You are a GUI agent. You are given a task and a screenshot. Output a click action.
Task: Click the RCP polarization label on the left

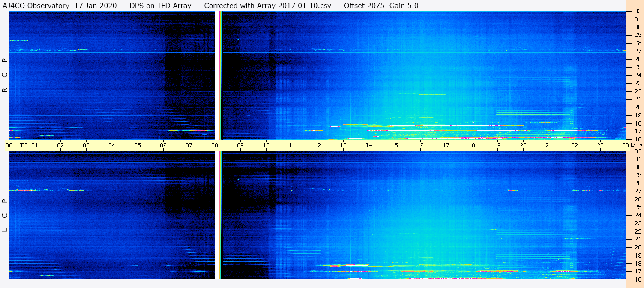(5, 75)
